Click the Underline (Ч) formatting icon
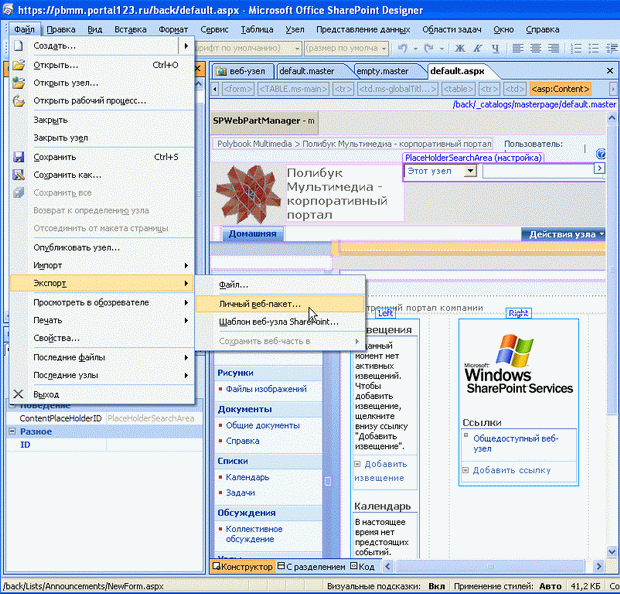The image size is (620, 594). coord(497,48)
